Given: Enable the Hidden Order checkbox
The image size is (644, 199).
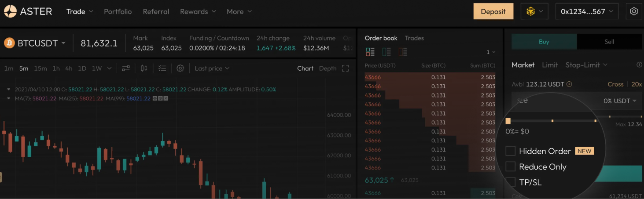Looking at the screenshot, I should 510,151.
